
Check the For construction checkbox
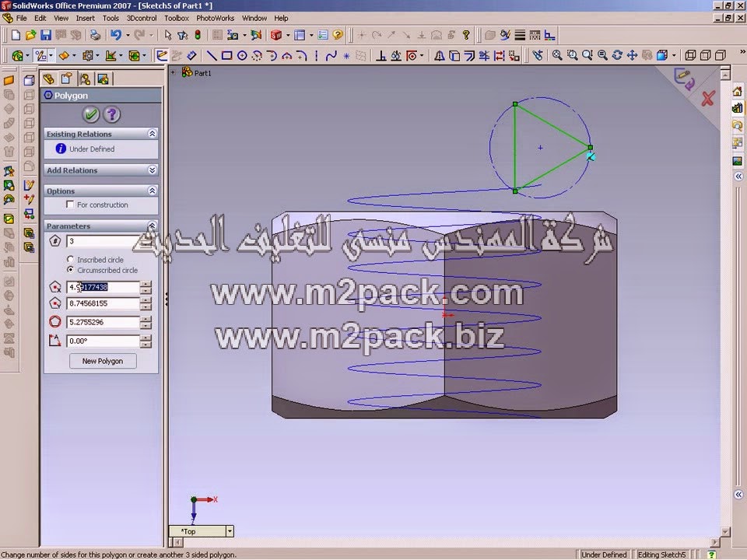tap(70, 205)
